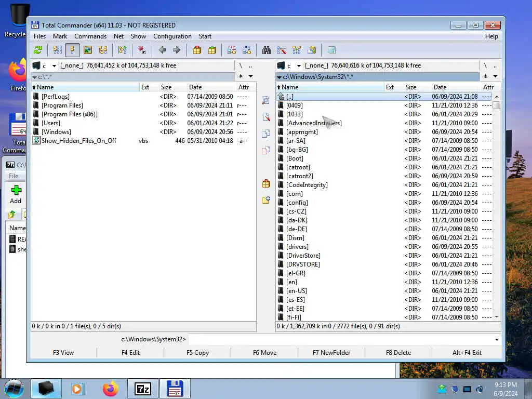Screen dimensions: 532x399
Task: Open the Net menu
Action: 119,36
